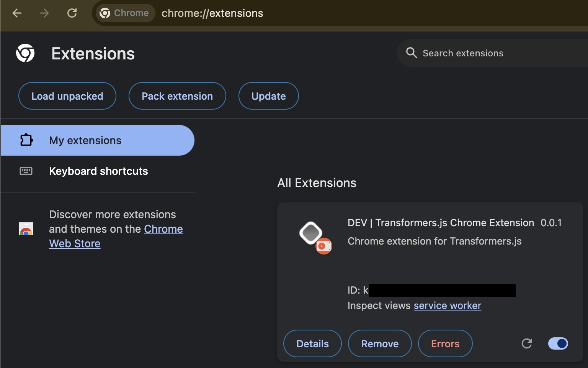Open Details for the Transformers.js extension
Screen dimensions: 588x368
(x=312, y=343)
